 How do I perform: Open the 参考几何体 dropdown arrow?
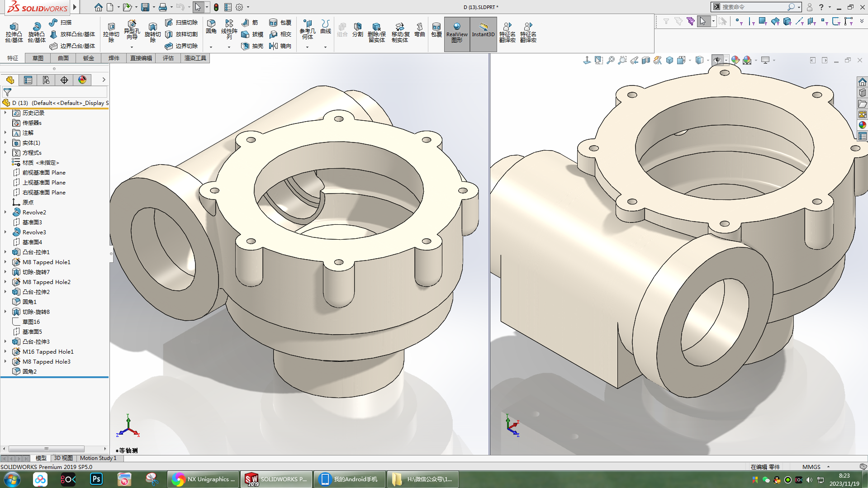[307, 47]
